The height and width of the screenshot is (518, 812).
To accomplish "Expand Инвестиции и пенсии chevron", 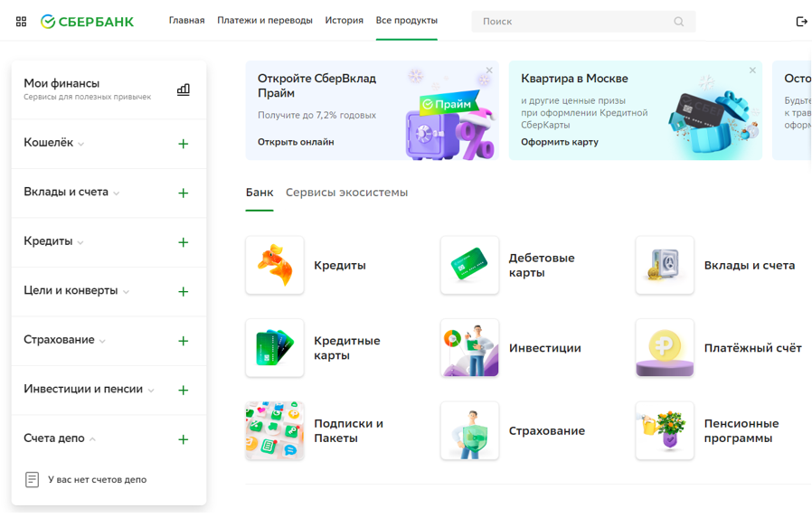I will point(151,391).
